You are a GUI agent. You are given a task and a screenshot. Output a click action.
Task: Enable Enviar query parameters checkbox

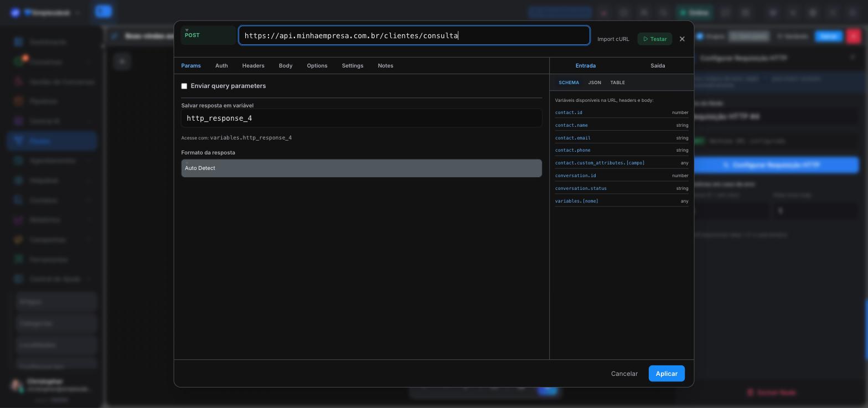point(184,86)
